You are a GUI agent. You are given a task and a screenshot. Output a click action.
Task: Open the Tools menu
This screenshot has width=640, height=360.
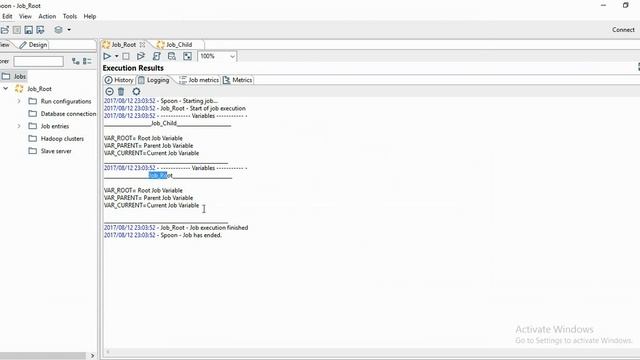tap(69, 16)
